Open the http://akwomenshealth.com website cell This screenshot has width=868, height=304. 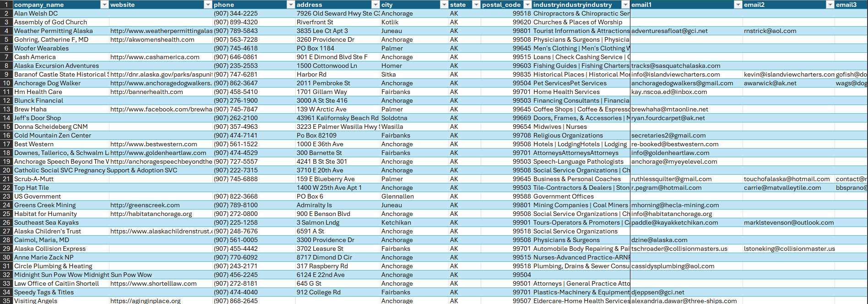point(161,39)
